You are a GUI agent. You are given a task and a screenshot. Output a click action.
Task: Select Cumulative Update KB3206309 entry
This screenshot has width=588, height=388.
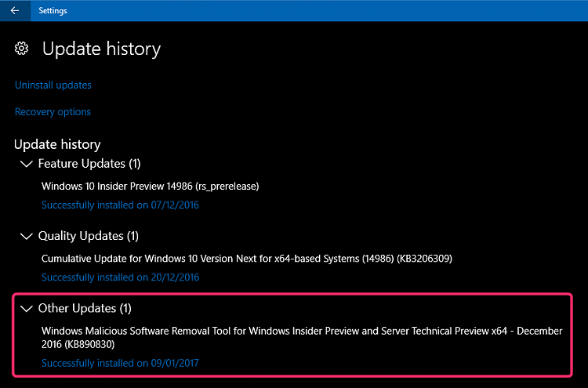247,259
